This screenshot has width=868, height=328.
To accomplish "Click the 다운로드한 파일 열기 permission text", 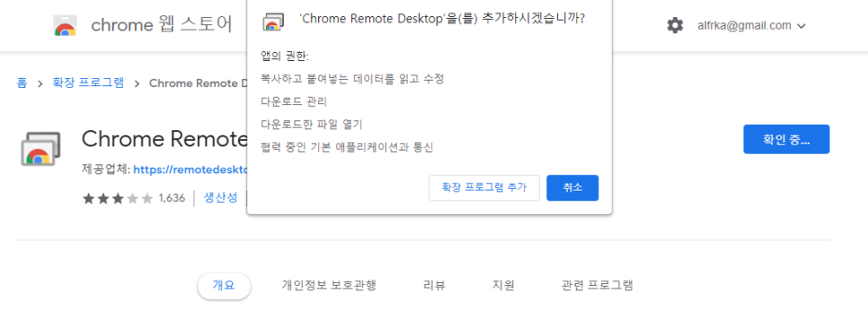I will 312,124.
